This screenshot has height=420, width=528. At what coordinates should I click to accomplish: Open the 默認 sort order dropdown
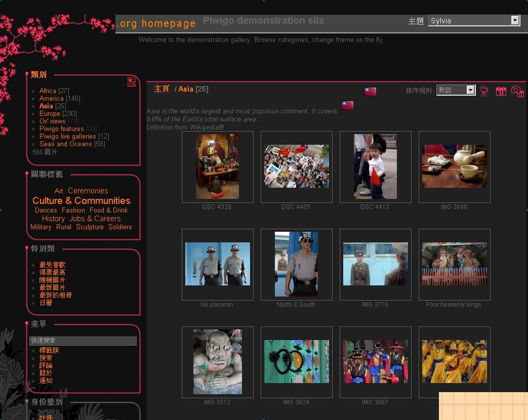(x=455, y=90)
